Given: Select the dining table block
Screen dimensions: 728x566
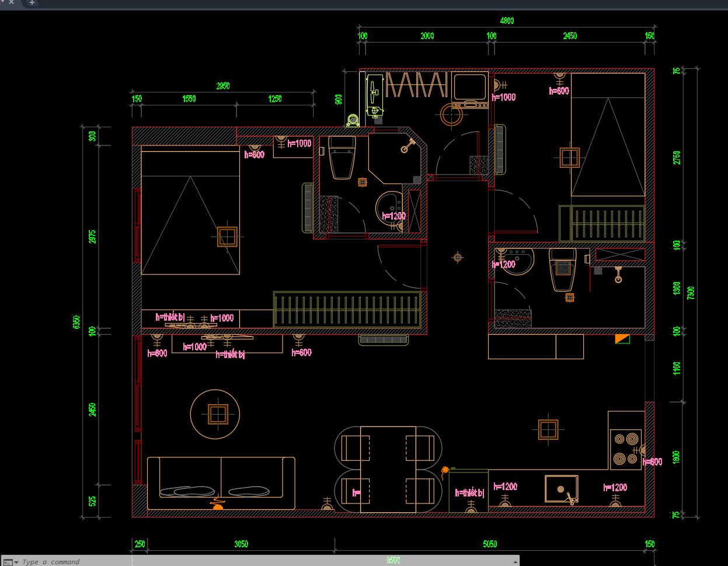Looking at the screenshot, I should pos(387,469).
